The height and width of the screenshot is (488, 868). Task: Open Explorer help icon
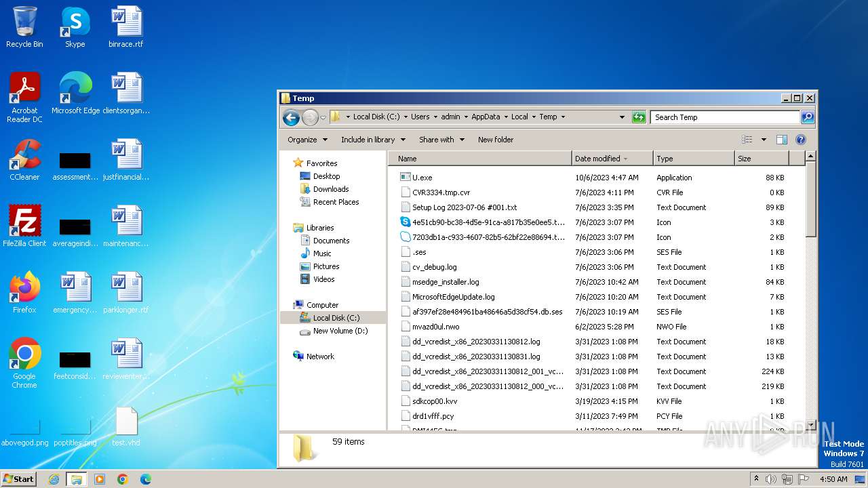click(801, 140)
